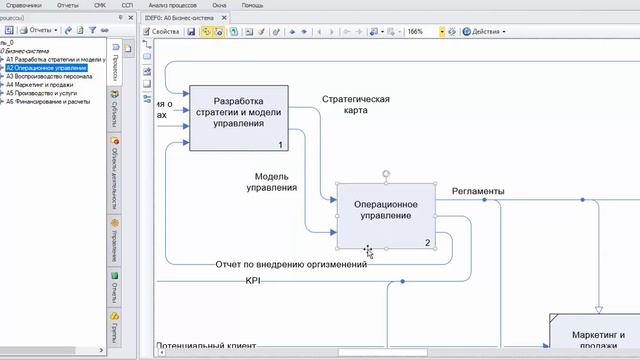Viewport: 640px width, 360px height.
Task: Click the second blue diamond arrow icon
Action: pyautogui.click(x=304, y=31)
